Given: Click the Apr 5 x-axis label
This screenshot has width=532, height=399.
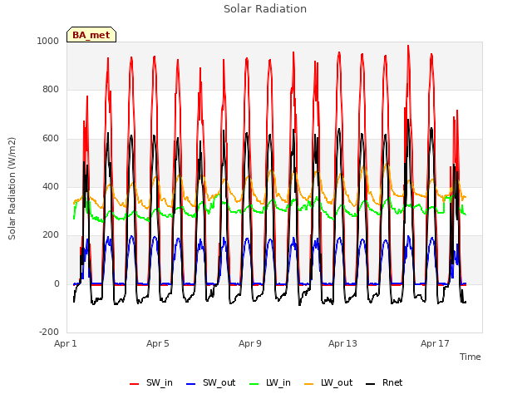Looking at the screenshot, I should (x=158, y=343).
